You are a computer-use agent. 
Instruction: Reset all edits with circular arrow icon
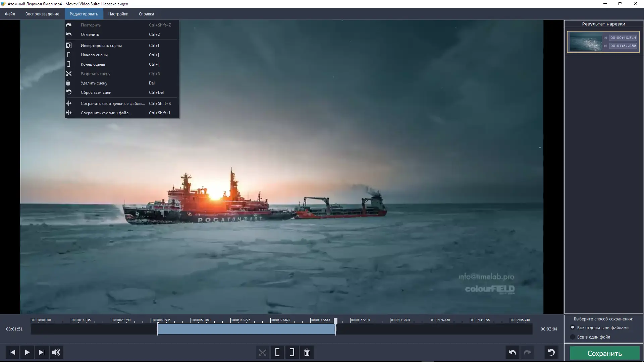pos(551,352)
